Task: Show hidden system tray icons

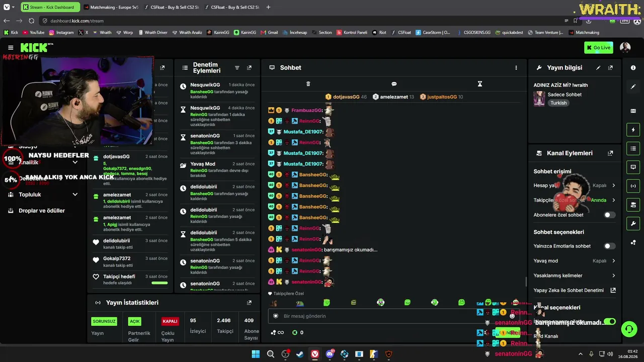Action: click(580, 354)
